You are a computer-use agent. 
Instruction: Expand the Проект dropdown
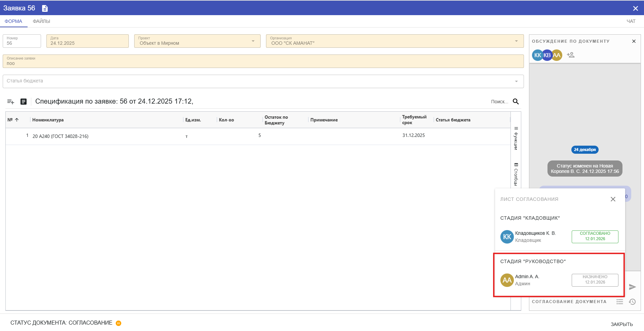coord(253,41)
